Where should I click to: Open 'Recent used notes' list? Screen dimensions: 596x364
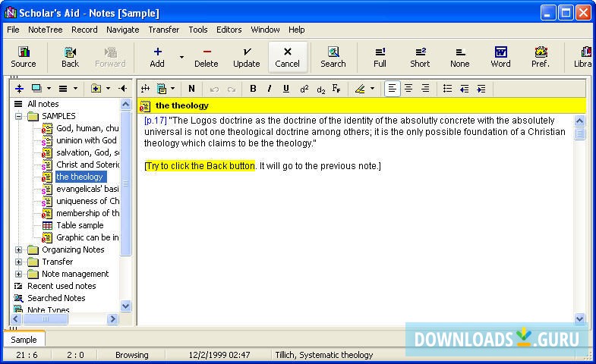61,286
